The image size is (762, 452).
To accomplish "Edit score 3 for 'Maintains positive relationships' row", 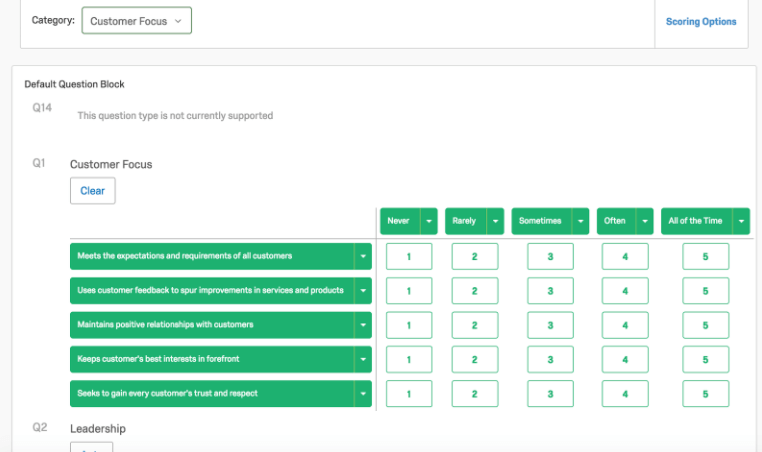I will pyautogui.click(x=550, y=325).
